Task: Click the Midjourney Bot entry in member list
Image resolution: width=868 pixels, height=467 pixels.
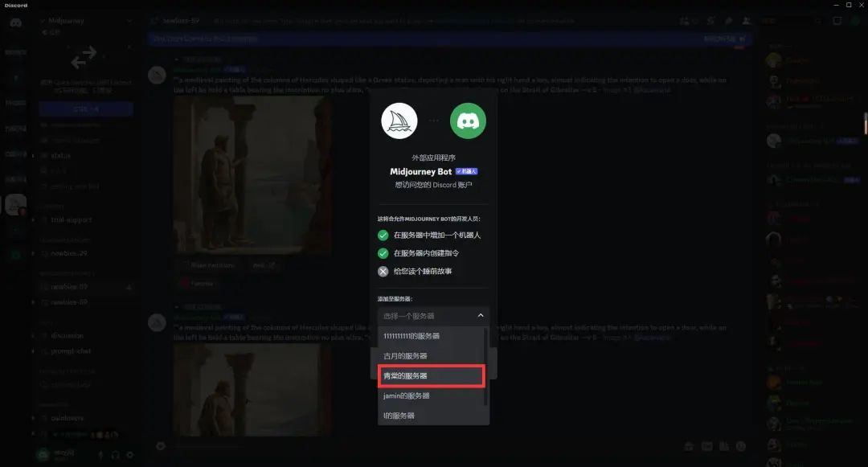Action: [812, 141]
